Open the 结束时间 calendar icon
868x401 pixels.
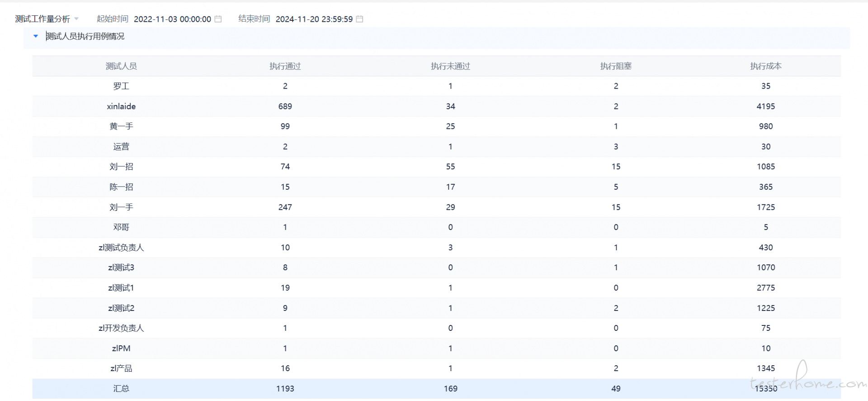(x=359, y=19)
